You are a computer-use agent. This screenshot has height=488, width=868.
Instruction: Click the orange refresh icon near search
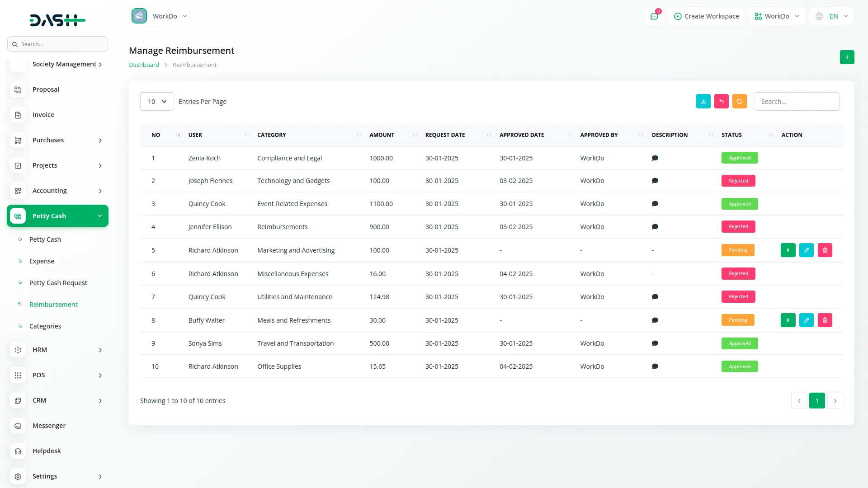click(739, 101)
